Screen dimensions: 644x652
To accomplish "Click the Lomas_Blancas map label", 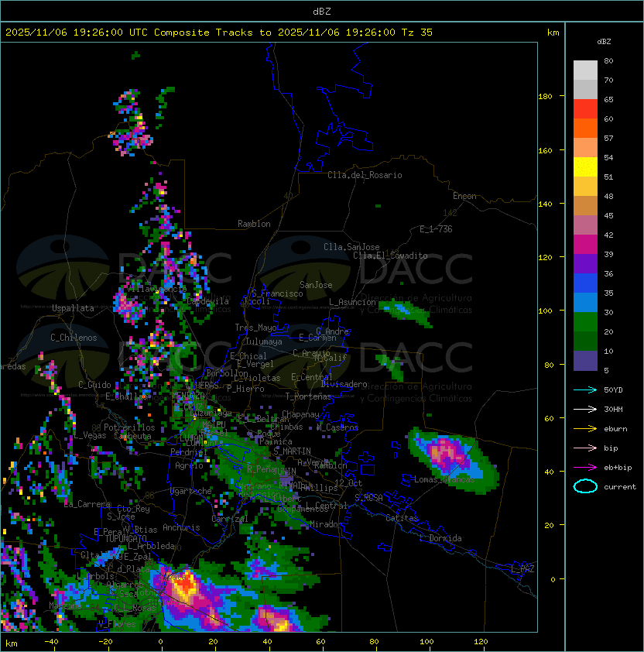I will tap(444, 479).
